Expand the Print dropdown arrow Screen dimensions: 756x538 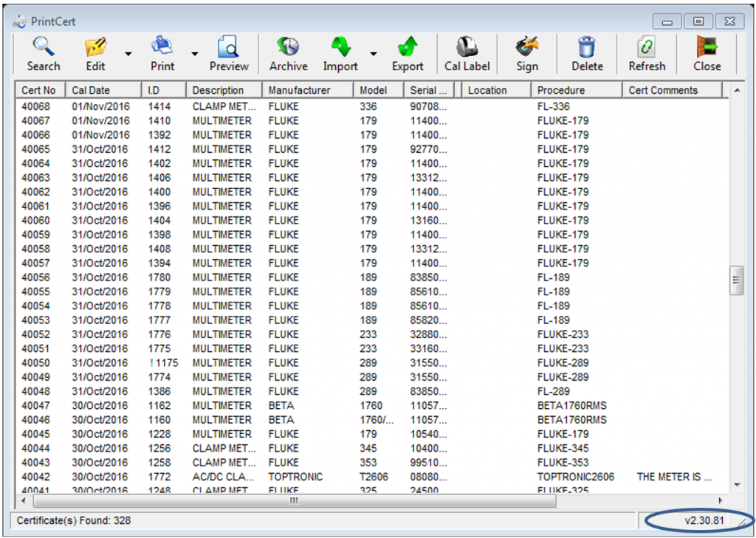pyautogui.click(x=195, y=54)
